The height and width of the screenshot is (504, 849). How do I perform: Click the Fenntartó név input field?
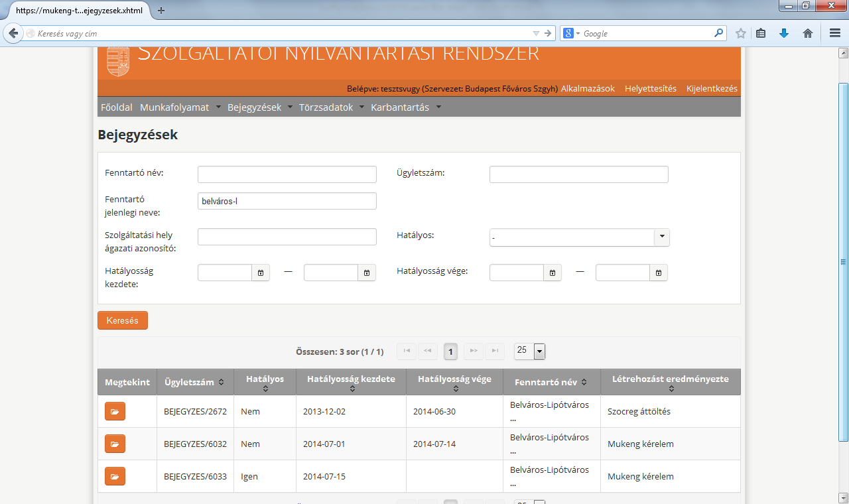(x=287, y=174)
